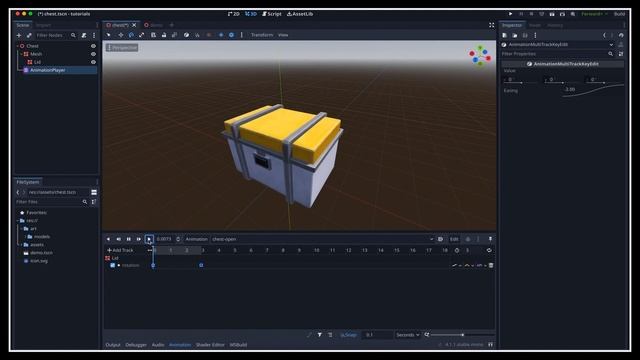Image resolution: width=640 pixels, height=360 pixels.
Task: Click the animation filter tracks icon
Action: (320, 335)
